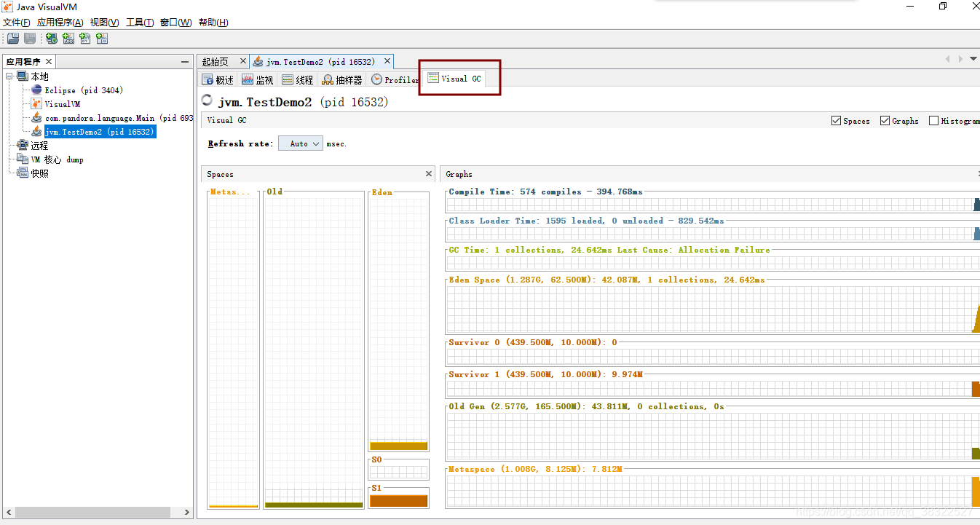Click the orange S1 space usage bar
Image resolution: width=980 pixels, height=525 pixels.
398,501
